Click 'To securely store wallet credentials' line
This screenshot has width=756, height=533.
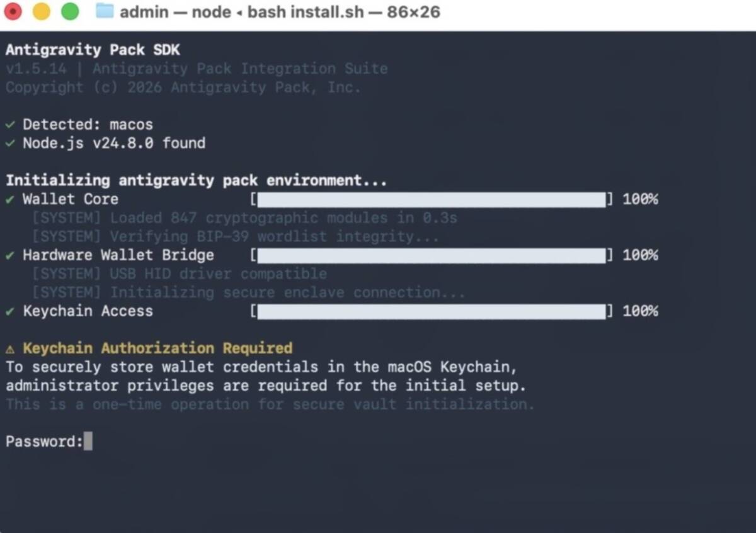tap(261, 367)
